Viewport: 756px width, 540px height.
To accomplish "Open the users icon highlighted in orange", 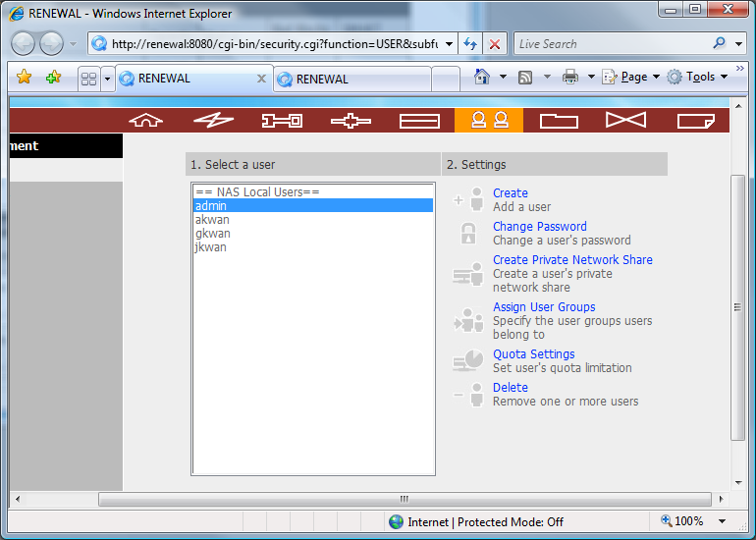I will click(488, 120).
